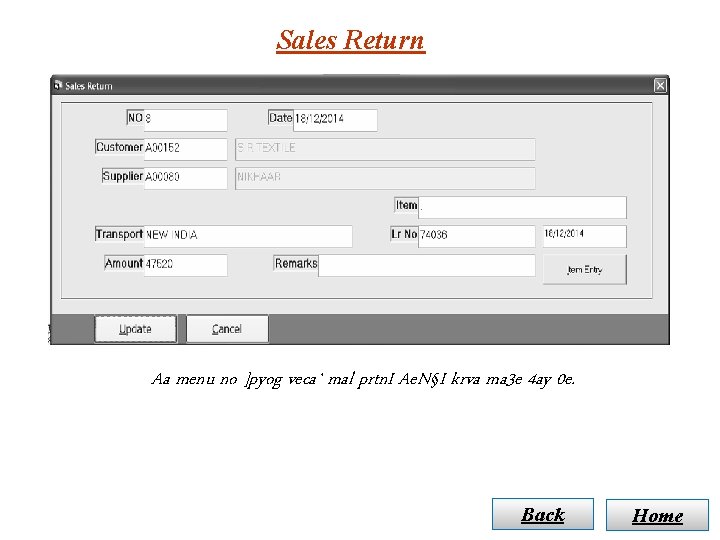Click the Transport label
Viewport: 720px width, 540px height.
pyautogui.click(x=119, y=234)
